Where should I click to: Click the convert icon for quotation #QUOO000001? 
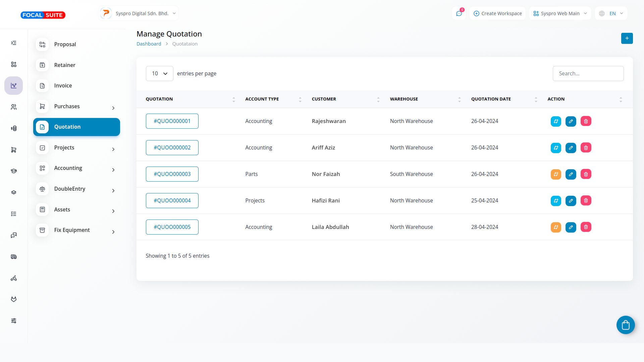point(556,121)
